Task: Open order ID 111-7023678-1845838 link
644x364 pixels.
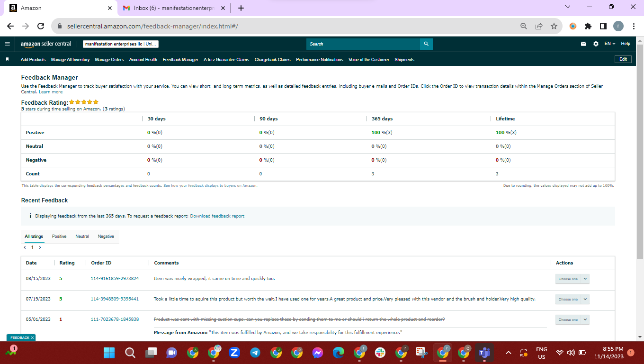Action: [115, 319]
